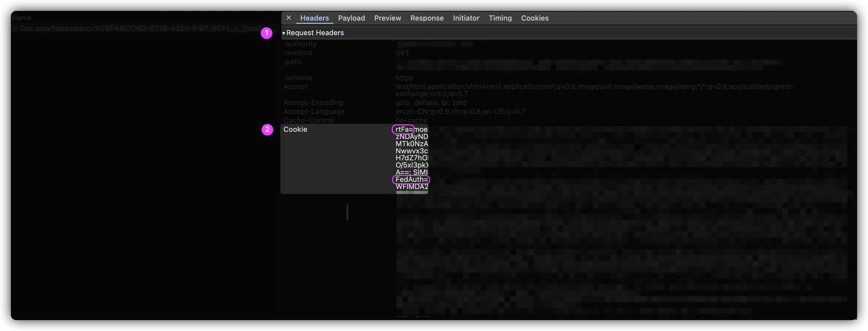Open the Preview tab
This screenshot has width=868, height=331.
387,18
